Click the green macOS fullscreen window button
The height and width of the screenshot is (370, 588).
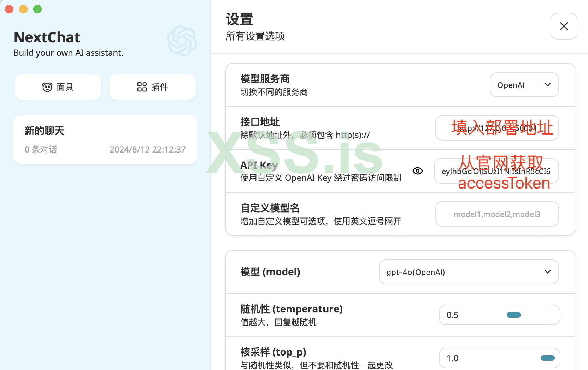(37, 9)
